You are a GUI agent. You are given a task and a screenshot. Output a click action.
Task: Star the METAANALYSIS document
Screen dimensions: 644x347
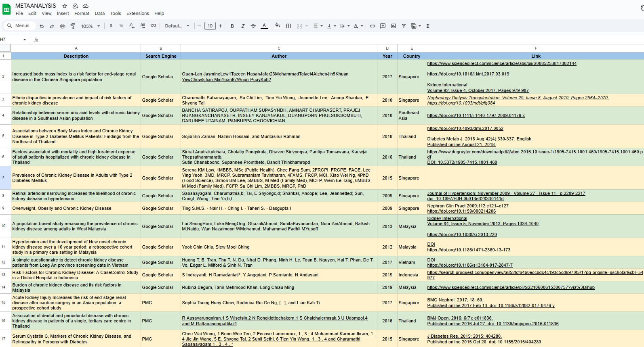[65, 6]
